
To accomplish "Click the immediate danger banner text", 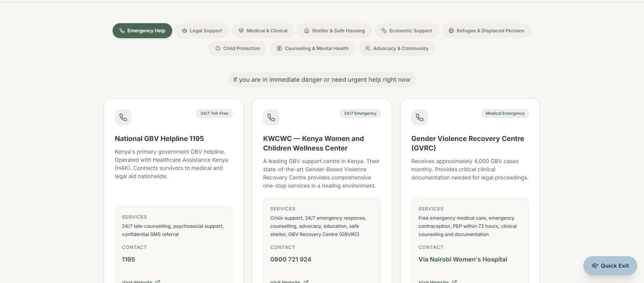I will coord(322,80).
